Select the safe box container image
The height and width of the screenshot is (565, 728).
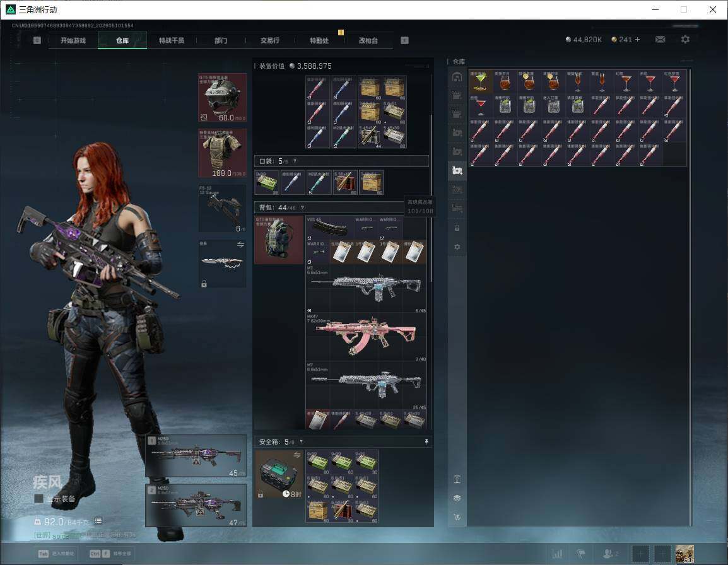tap(279, 474)
